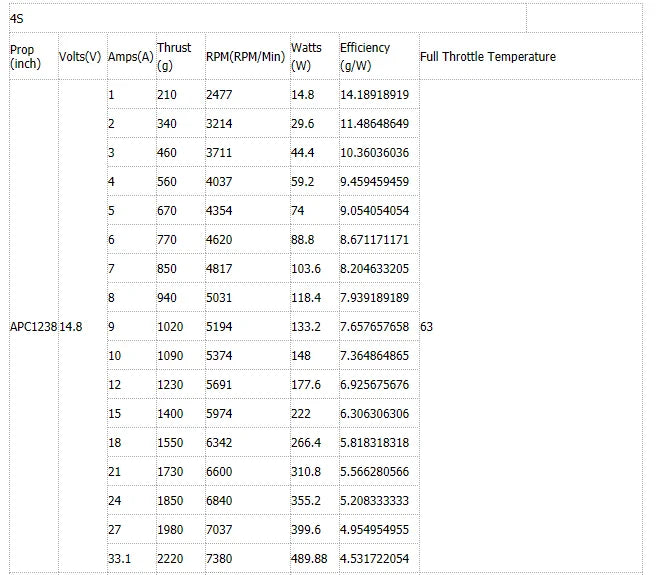Select the 'Efficiency (g/W)' column header
The image size is (656, 575).
tap(379, 56)
